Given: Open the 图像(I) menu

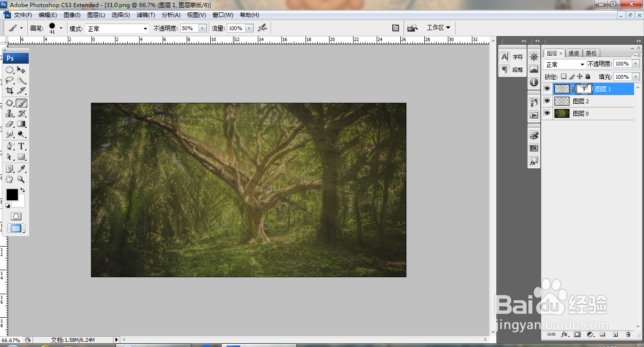Looking at the screenshot, I should 72,15.
